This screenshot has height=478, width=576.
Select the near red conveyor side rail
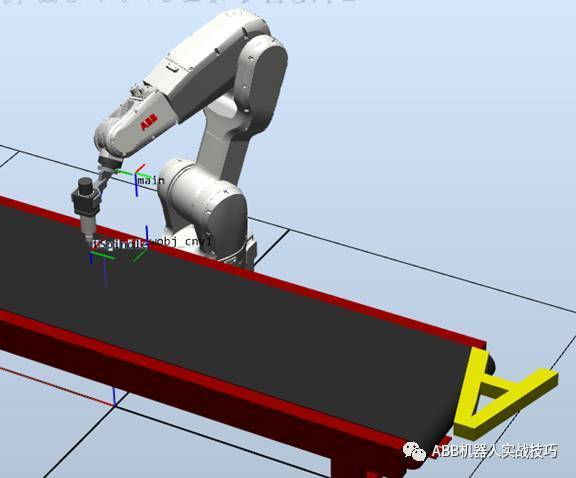coord(206,375)
